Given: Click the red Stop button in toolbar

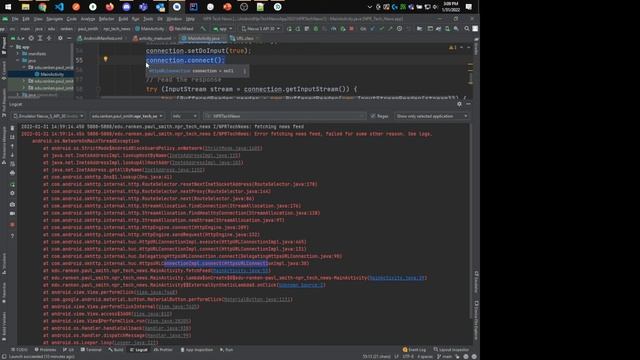Looking at the screenshot, I should (x=351, y=29).
